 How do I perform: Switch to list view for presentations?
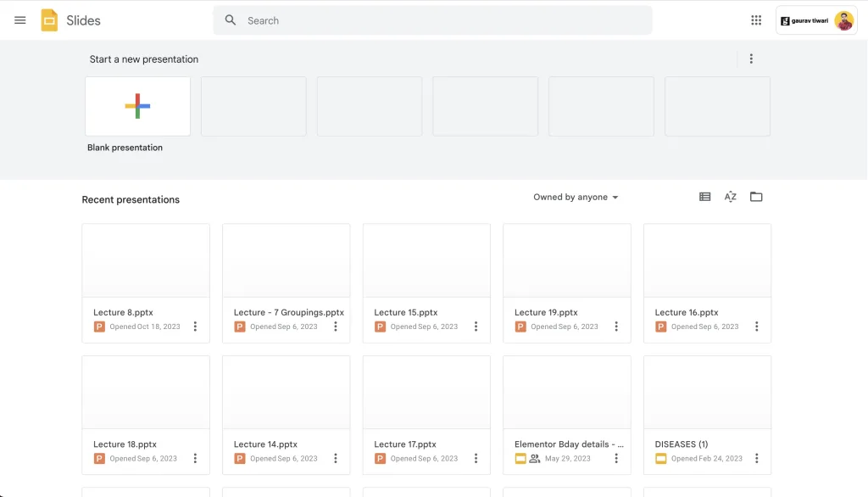pyautogui.click(x=704, y=196)
